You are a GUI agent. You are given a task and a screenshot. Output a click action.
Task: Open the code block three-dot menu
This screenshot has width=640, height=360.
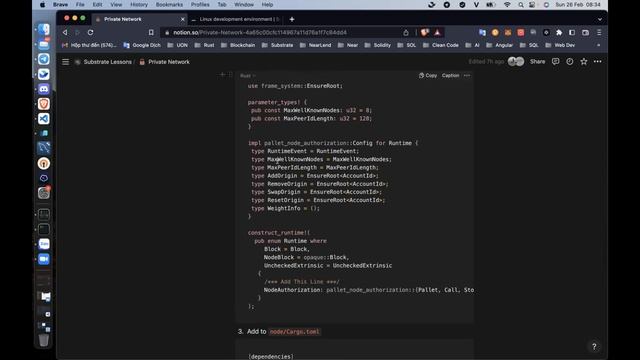(x=467, y=76)
